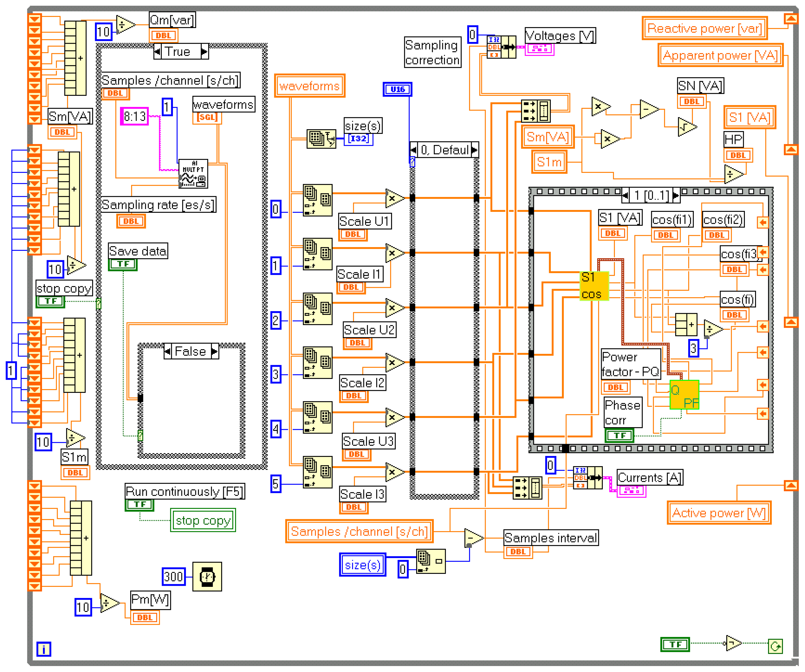
Task: Click the stop copy green indicator label
Action: click(203, 520)
